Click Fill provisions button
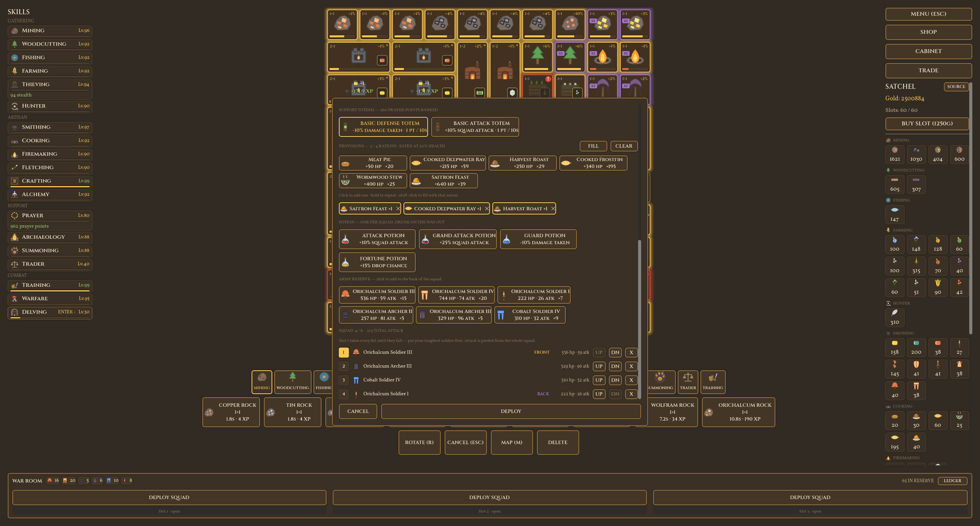Image resolution: width=980 pixels, height=526 pixels. (x=593, y=146)
